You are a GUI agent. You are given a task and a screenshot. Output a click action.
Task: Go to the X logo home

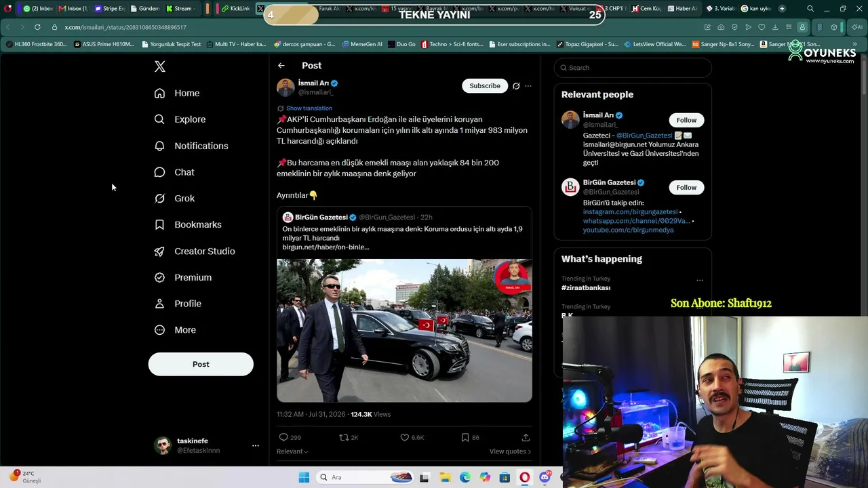(160, 66)
